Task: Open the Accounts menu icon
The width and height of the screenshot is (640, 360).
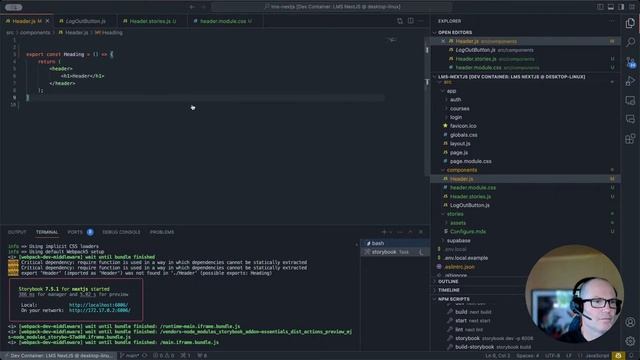Action: click(630, 322)
